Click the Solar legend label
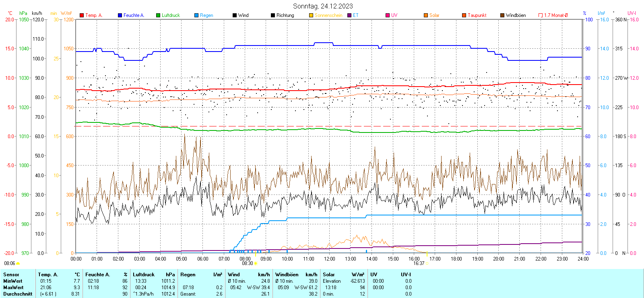Image resolution: width=644 pixels, height=298 pixels. [x=434, y=15]
